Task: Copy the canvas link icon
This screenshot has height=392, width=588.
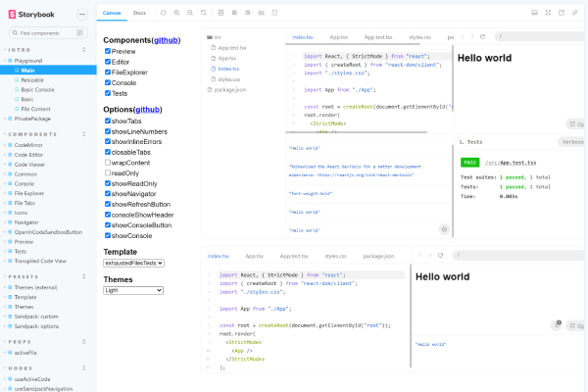Action: click(x=575, y=13)
